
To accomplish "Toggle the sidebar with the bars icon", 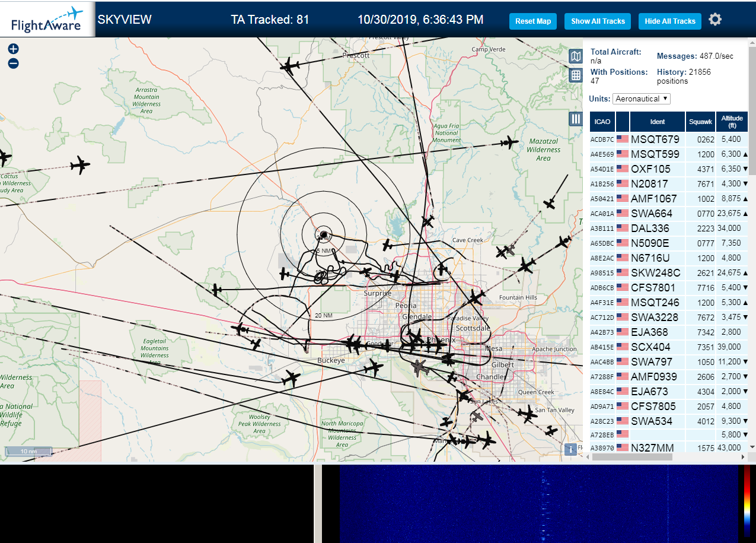I will pos(575,119).
